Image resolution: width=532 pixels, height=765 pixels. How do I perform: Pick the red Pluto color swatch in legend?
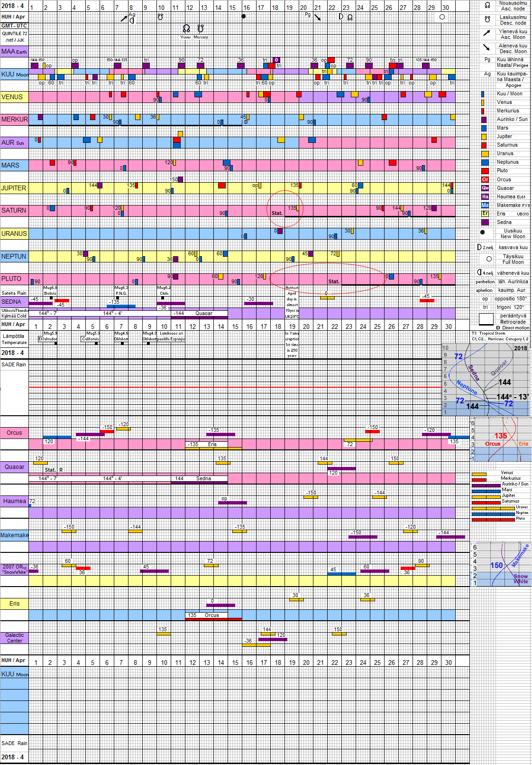[485, 171]
